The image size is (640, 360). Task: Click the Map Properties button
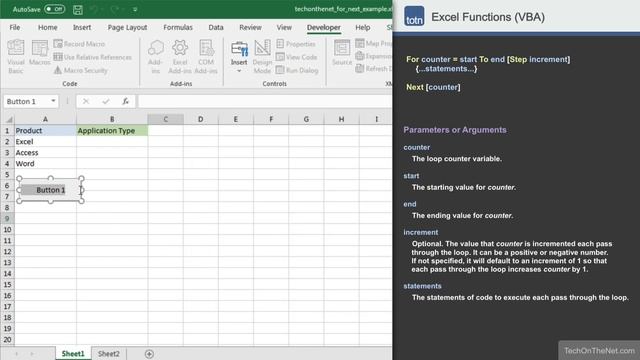click(x=373, y=43)
